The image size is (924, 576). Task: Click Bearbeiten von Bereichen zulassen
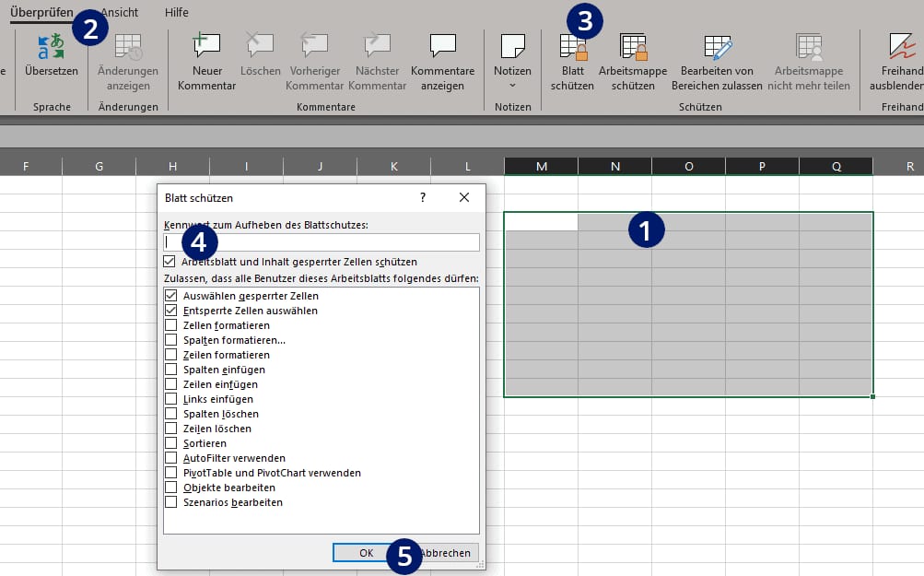pos(717,63)
